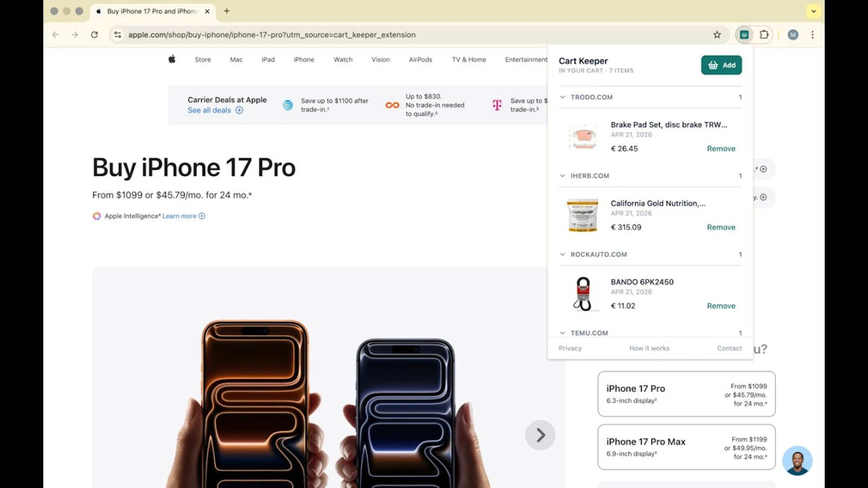Viewport: 868px width, 488px height.
Task: Bookmark this page with the star icon
Action: pos(717,34)
